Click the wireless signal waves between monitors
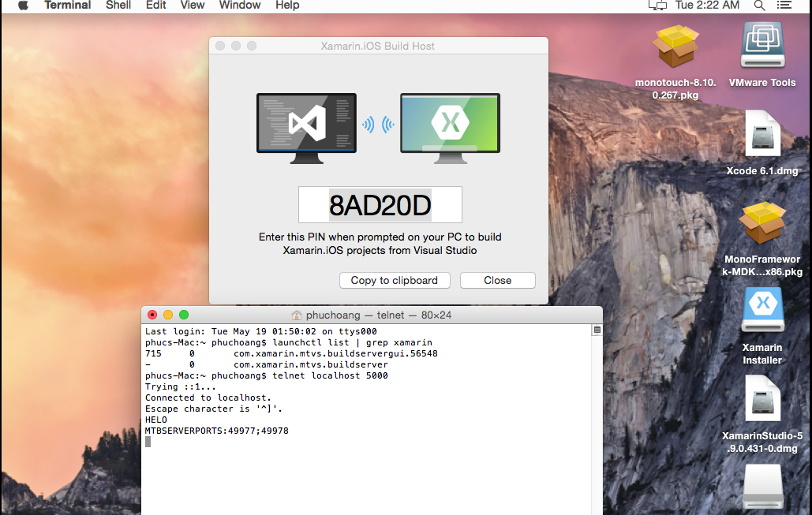This screenshot has height=515, width=812. coord(378,125)
